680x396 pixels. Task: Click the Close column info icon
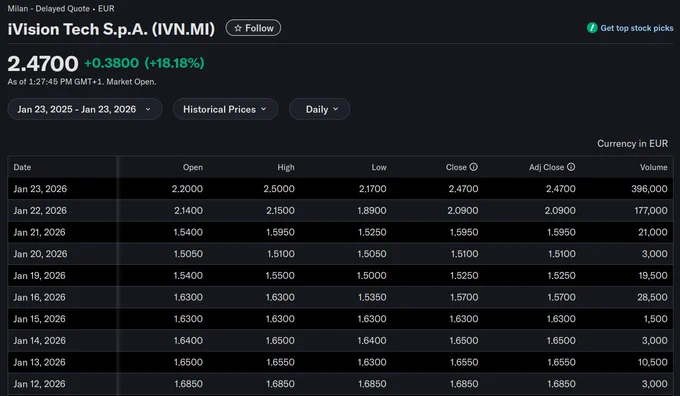point(474,167)
